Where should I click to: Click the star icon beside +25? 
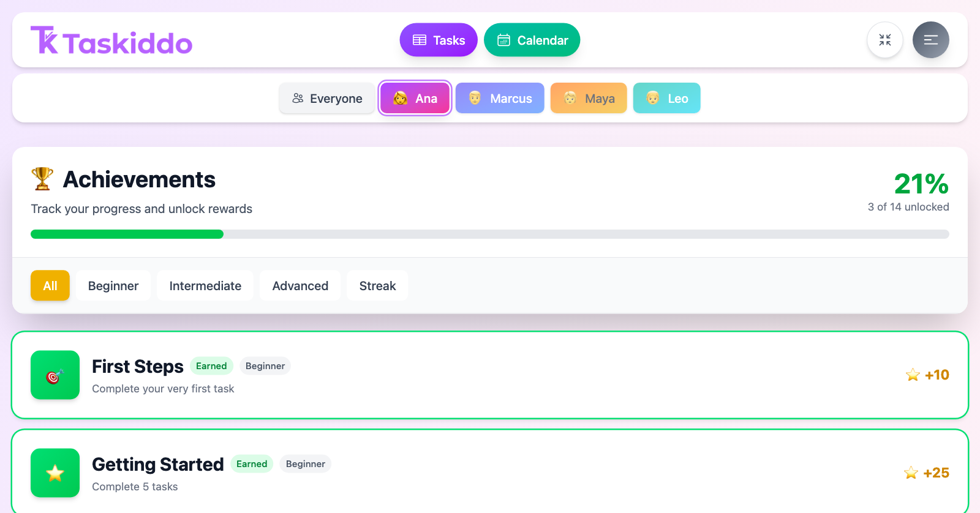pos(911,473)
